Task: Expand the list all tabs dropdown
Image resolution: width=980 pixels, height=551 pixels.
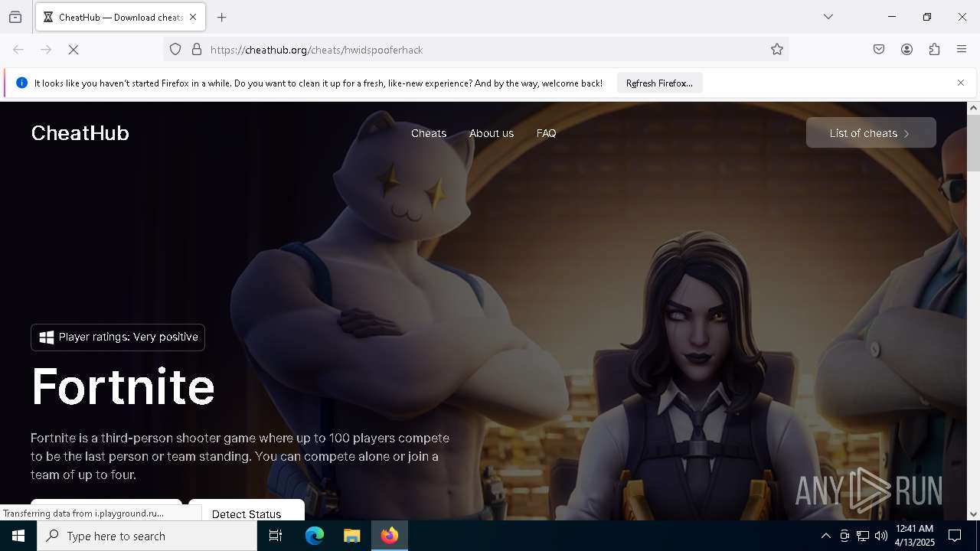Action: [828, 17]
